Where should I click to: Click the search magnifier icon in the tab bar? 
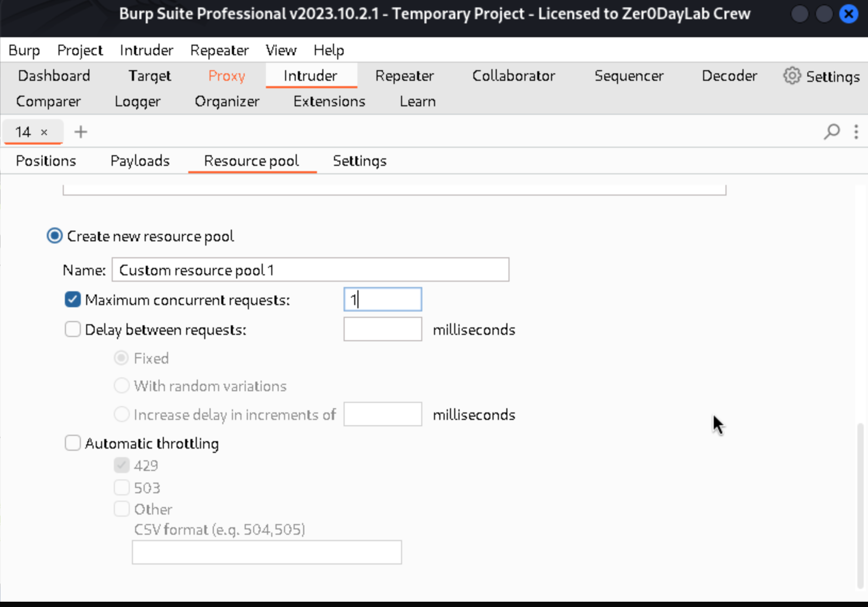(x=832, y=131)
